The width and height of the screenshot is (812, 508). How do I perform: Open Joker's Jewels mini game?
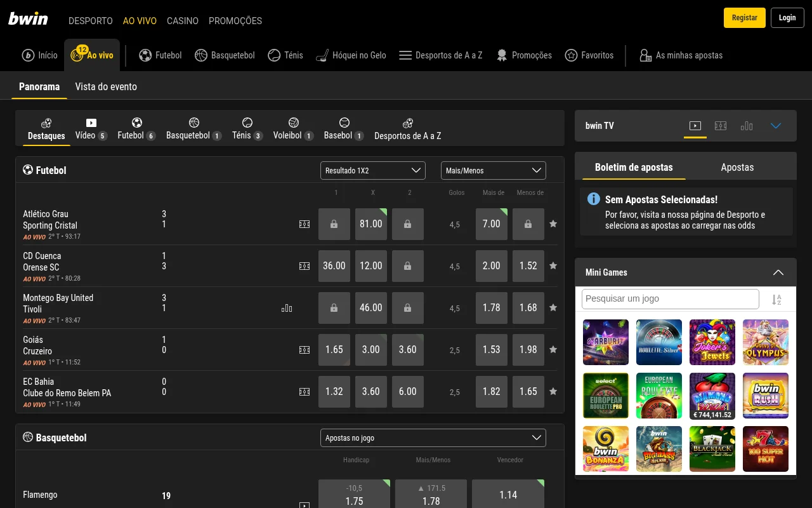click(x=712, y=342)
